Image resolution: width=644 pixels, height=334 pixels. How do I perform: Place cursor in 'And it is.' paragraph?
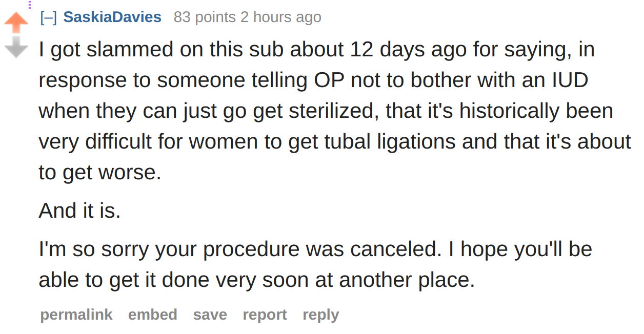click(79, 211)
